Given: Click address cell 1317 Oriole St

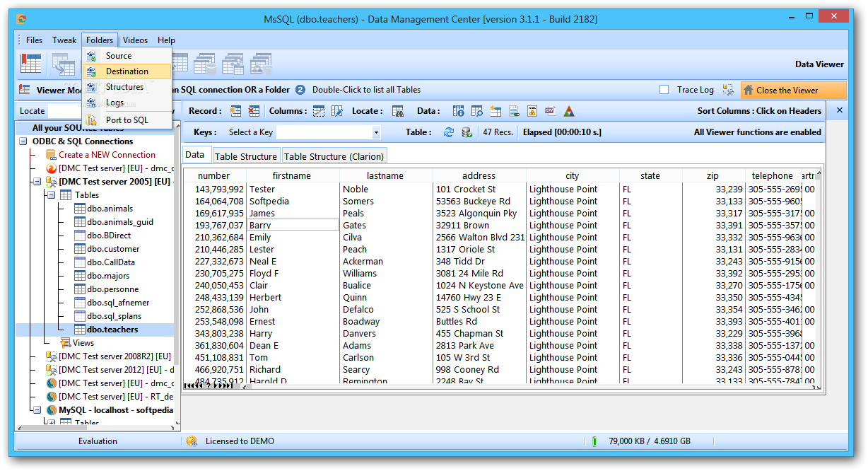Looking at the screenshot, I should (479, 249).
